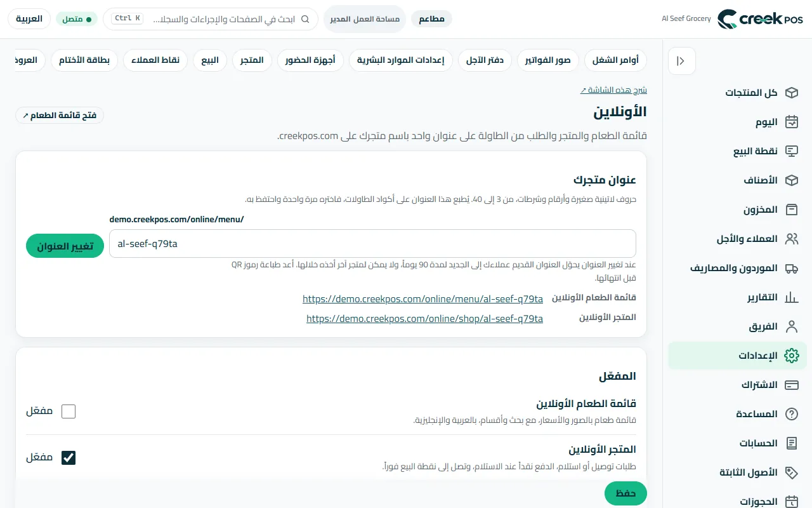The image size is (812, 508).
Task: Open the أوامر الشغل tab
Action: [x=615, y=60]
